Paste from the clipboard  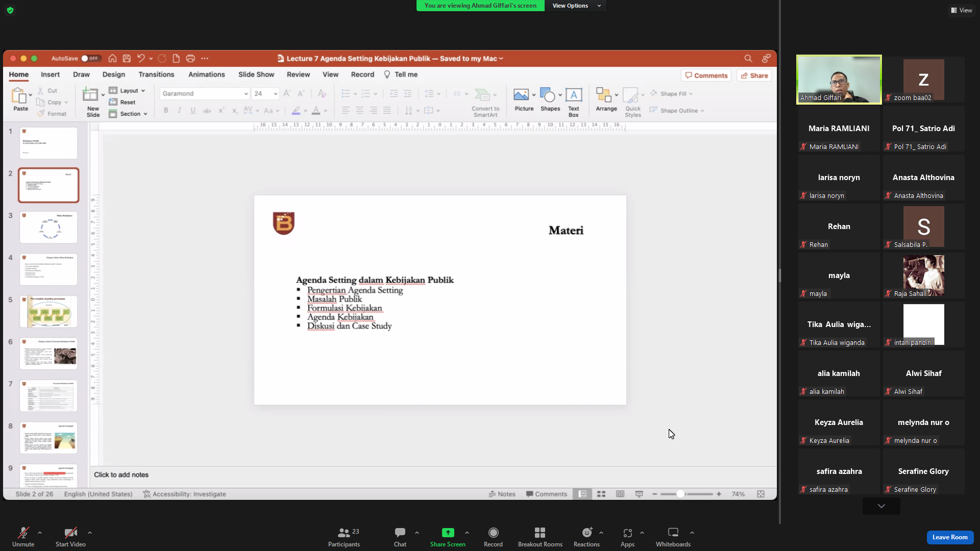pyautogui.click(x=20, y=99)
